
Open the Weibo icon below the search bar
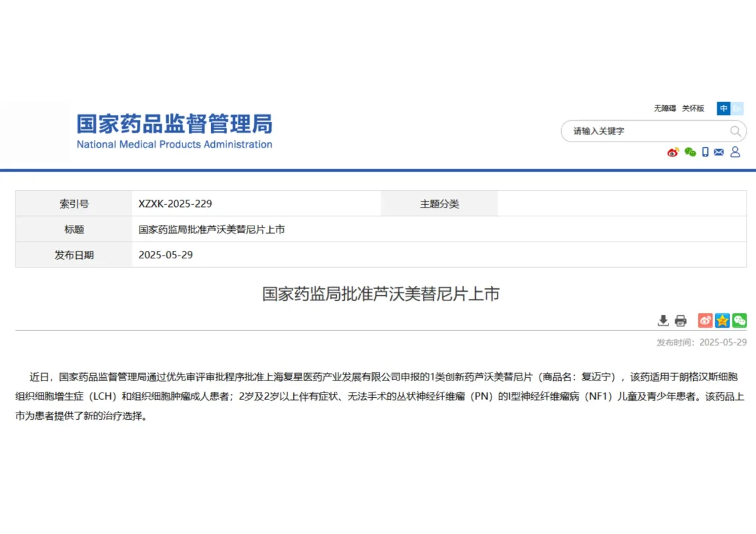[x=673, y=152]
